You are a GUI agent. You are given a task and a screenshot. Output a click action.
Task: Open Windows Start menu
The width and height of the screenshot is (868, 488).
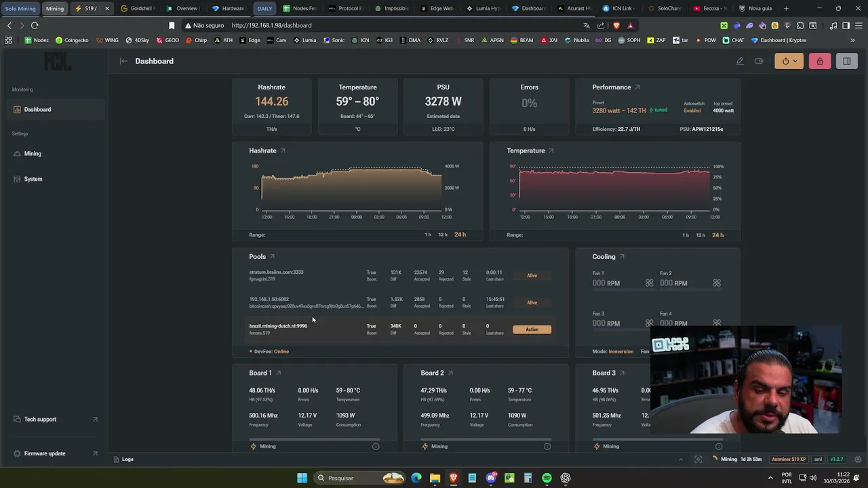(302, 478)
